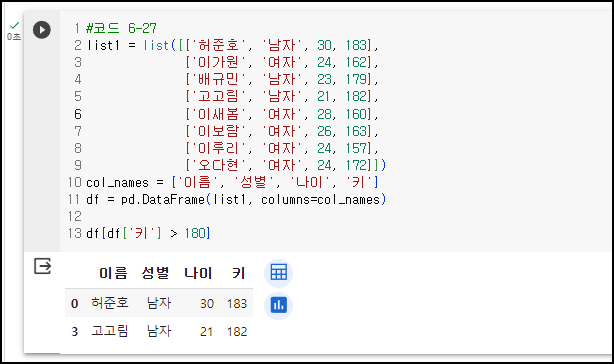614x364 pixels.
Task: Click row index 3 in output
Action: (x=74, y=332)
